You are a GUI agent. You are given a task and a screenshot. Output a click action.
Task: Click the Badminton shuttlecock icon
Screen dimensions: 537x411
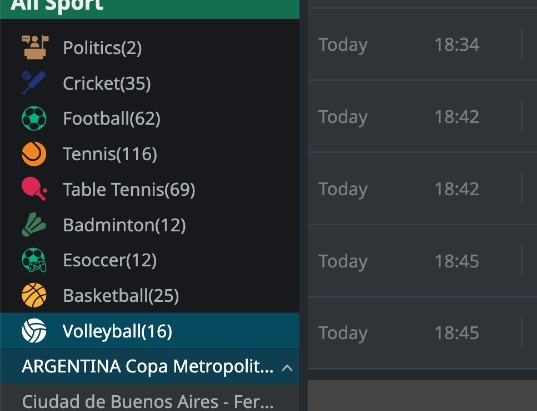click(34, 225)
